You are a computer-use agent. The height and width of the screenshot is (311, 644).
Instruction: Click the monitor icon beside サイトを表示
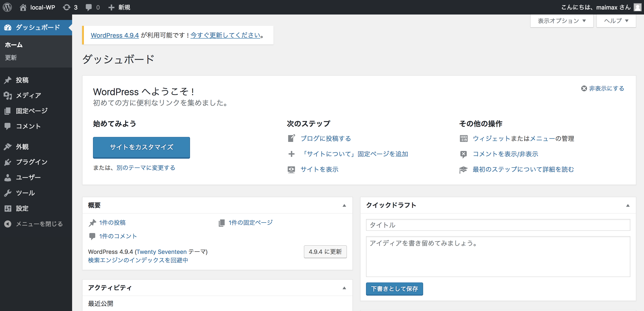[291, 170]
